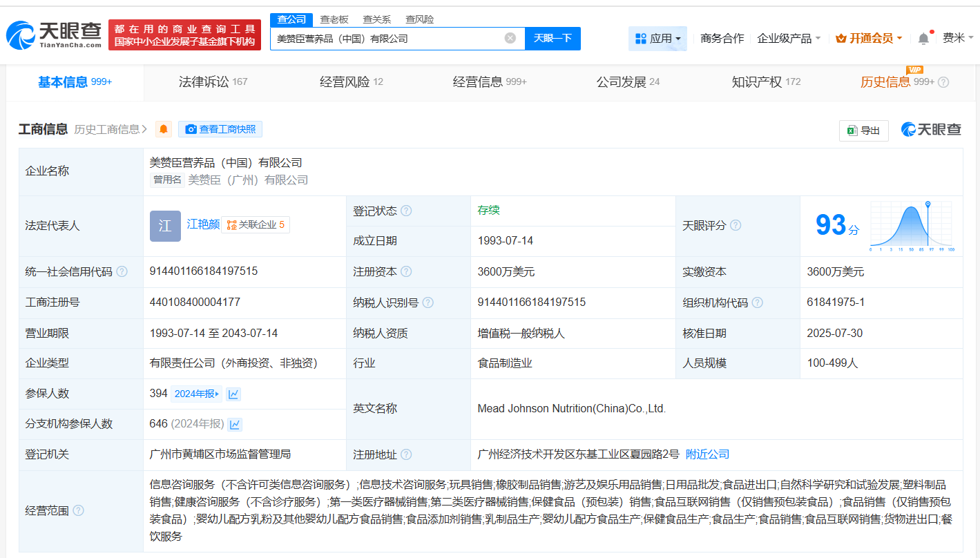
Task: Select the 查老板 search tab
Action: [x=334, y=19]
